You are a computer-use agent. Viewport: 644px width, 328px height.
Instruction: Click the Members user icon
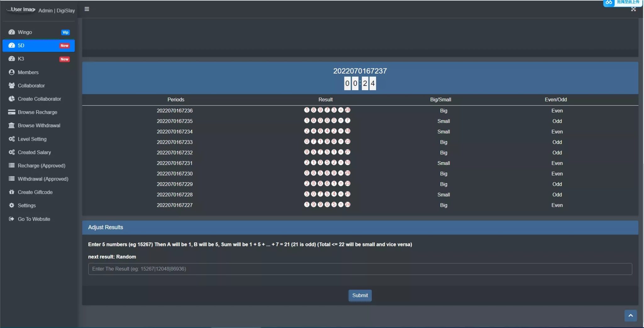click(x=12, y=72)
